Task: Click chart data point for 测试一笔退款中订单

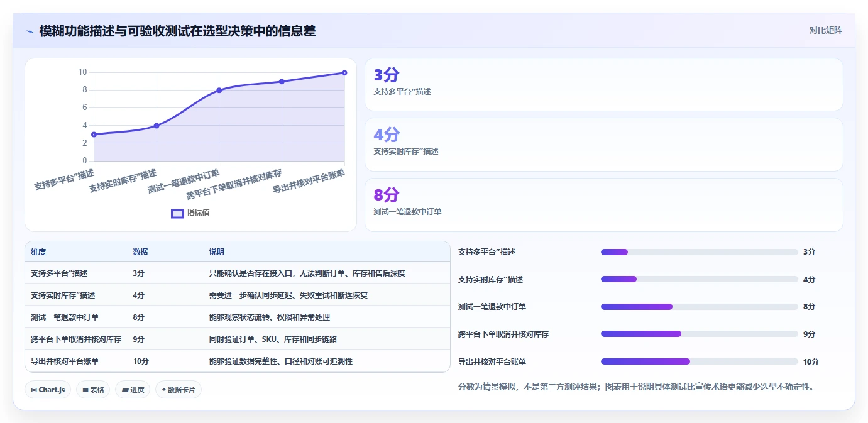Action: (x=219, y=90)
